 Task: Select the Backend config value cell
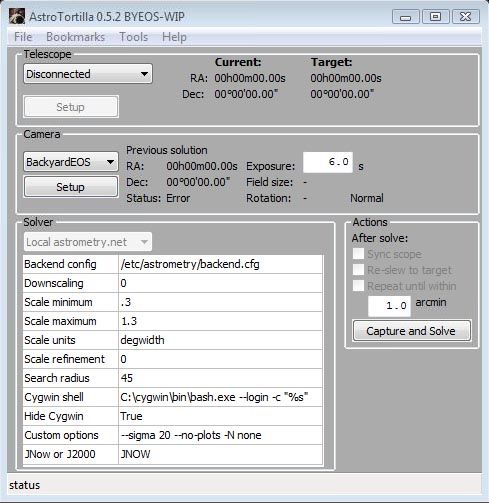pos(221,264)
